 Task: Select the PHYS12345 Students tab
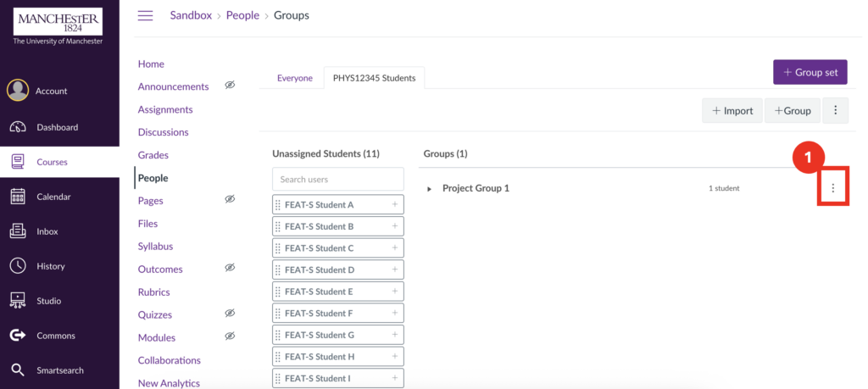tap(374, 78)
